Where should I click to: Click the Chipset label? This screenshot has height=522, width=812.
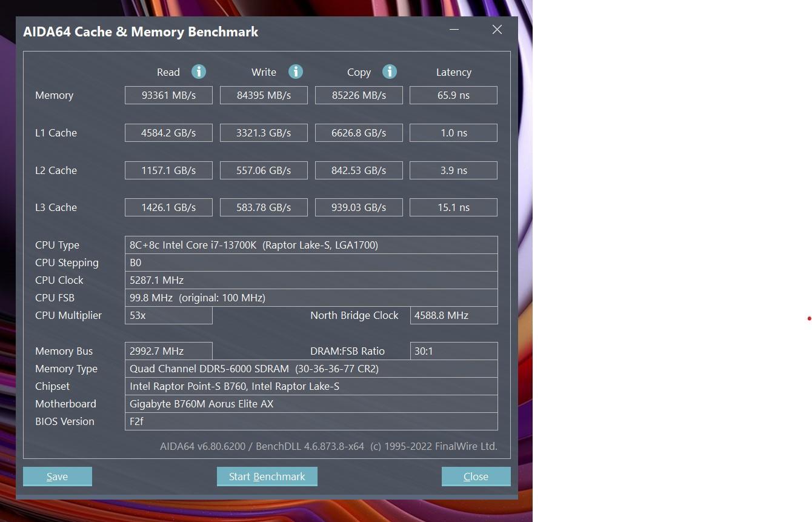[52, 386]
